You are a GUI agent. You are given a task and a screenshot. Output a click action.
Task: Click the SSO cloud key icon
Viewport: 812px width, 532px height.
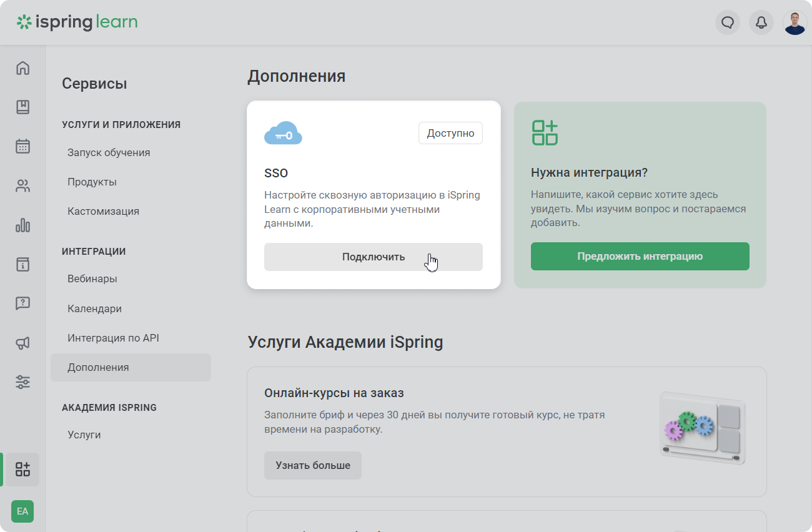coord(283,134)
